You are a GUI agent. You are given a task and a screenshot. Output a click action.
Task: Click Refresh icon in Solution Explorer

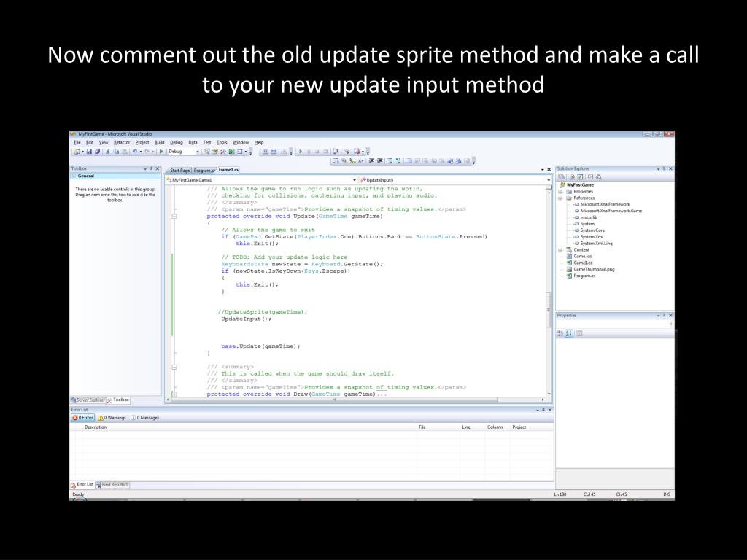tap(580, 176)
